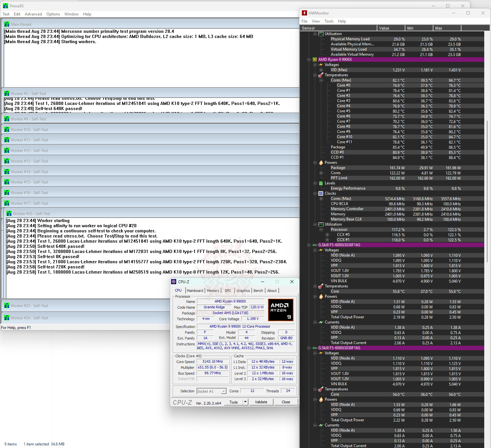Click the Core Speed value in CPU-Z
The height and width of the screenshot is (448, 491).
pyautogui.click(x=213, y=362)
